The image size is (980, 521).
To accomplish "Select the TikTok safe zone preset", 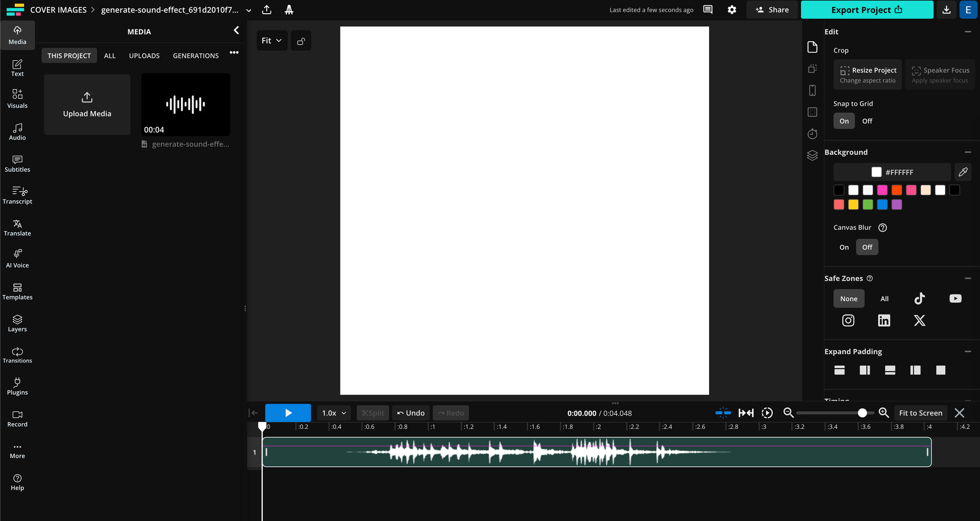I will (920, 298).
